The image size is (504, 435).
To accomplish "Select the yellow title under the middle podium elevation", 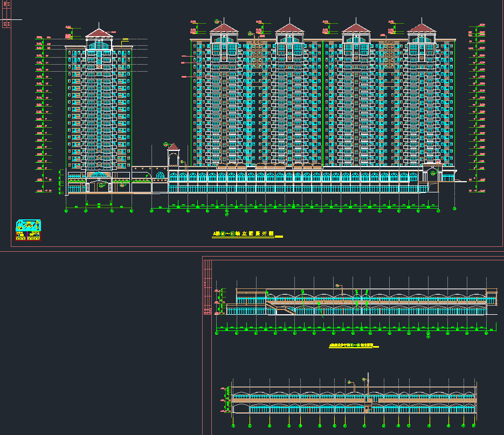I will click(x=354, y=346).
